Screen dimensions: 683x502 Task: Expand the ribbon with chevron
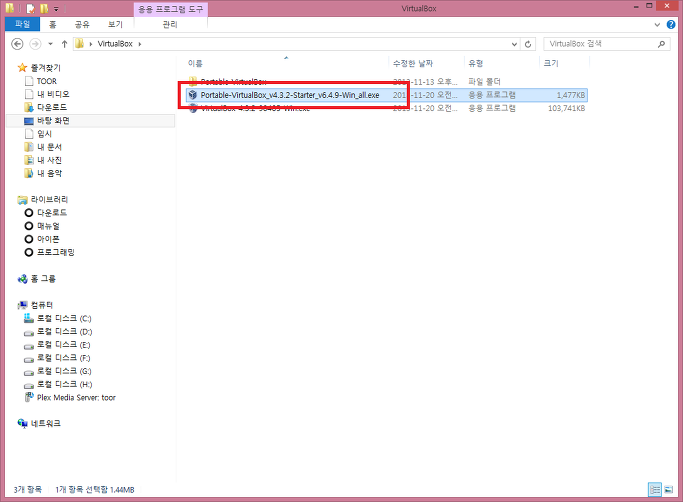pyautogui.click(x=657, y=25)
